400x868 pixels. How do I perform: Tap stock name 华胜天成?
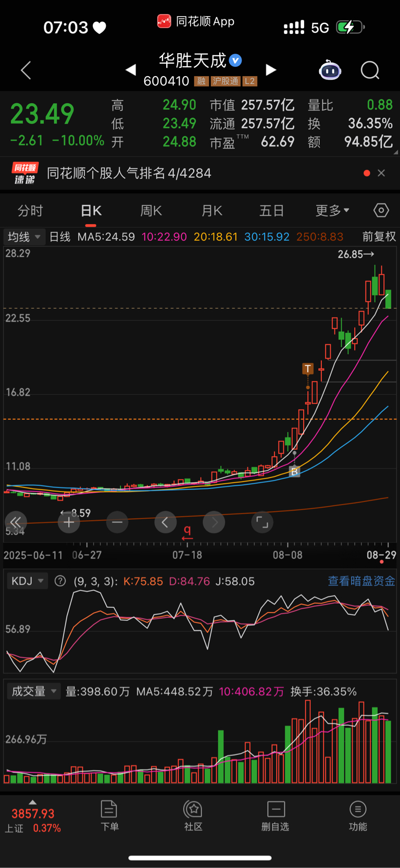pyautogui.click(x=193, y=60)
